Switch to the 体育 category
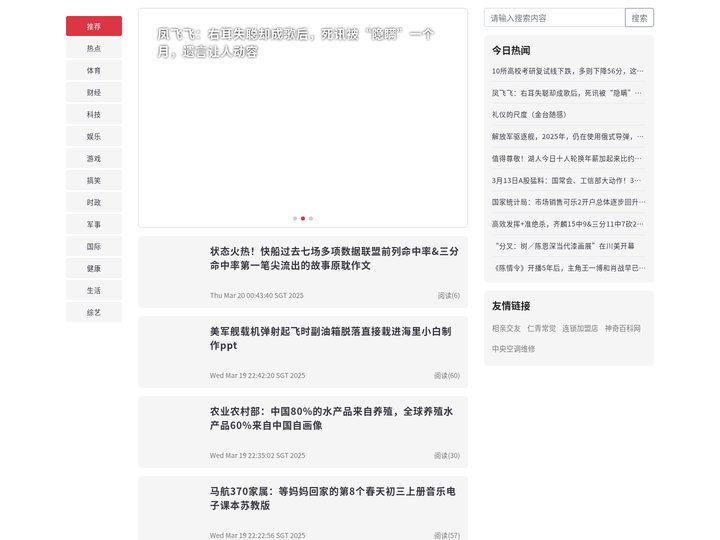 pos(94,70)
